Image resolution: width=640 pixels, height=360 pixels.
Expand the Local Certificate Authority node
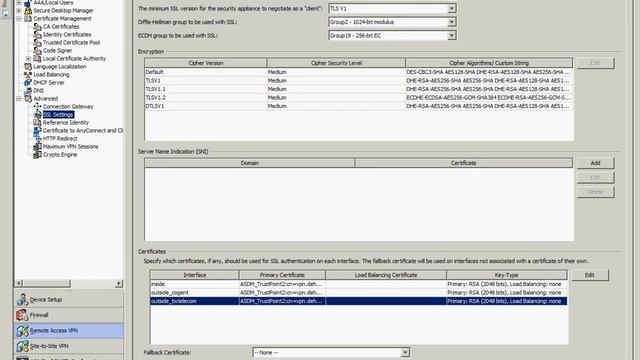(28, 58)
